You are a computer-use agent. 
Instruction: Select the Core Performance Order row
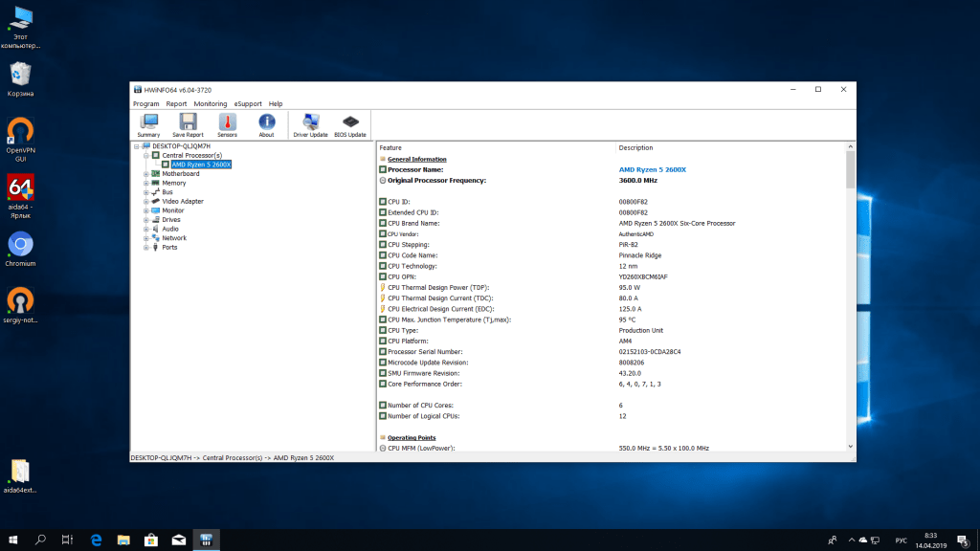tap(612, 385)
